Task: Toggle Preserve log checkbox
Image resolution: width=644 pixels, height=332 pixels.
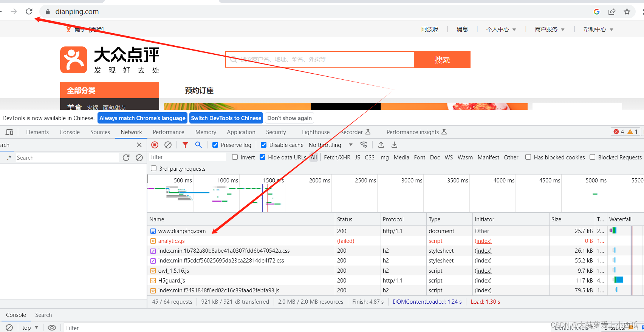Action: pos(215,145)
